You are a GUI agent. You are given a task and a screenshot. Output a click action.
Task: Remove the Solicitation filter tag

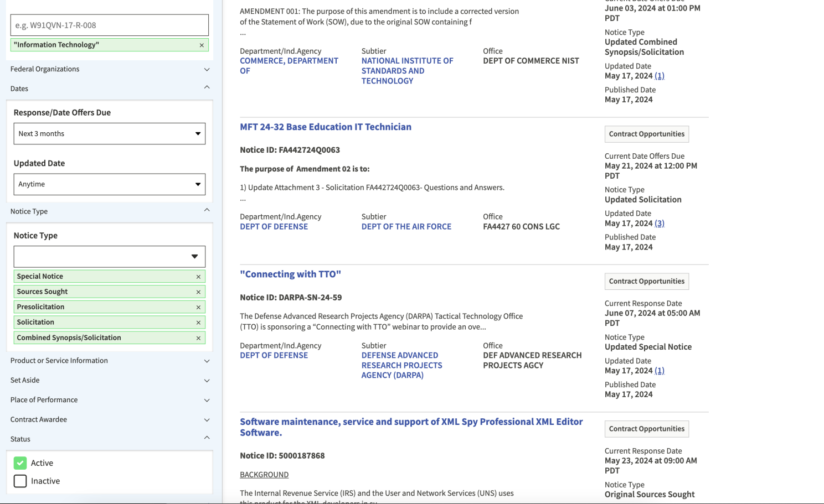198,323
